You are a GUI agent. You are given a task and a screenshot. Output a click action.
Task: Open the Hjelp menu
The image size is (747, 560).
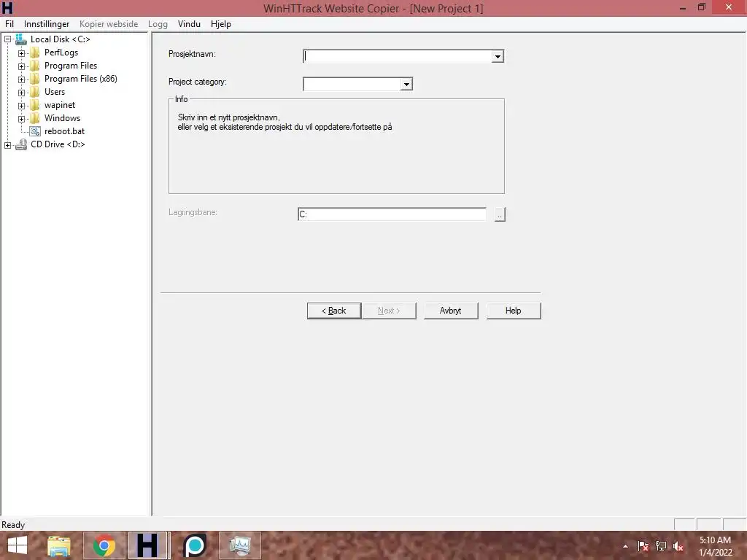[x=221, y=24]
